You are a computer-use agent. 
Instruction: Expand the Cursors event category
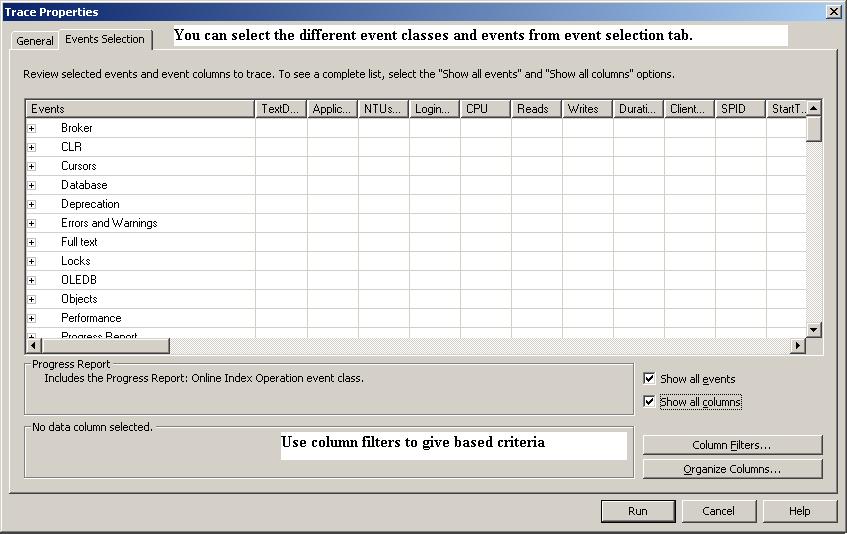pos(32,166)
